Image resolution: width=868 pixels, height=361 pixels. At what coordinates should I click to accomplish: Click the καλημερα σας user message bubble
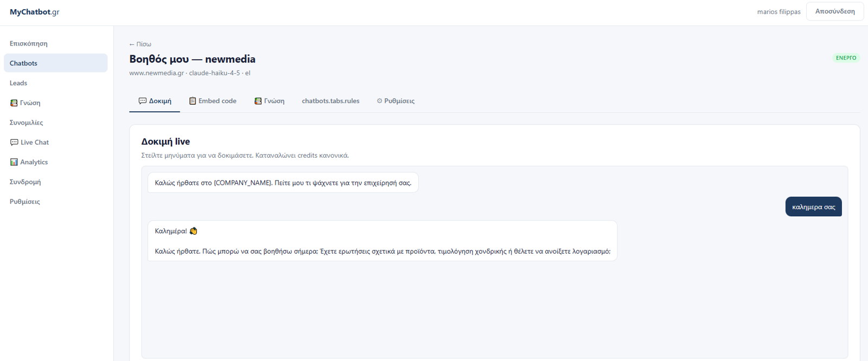point(813,207)
